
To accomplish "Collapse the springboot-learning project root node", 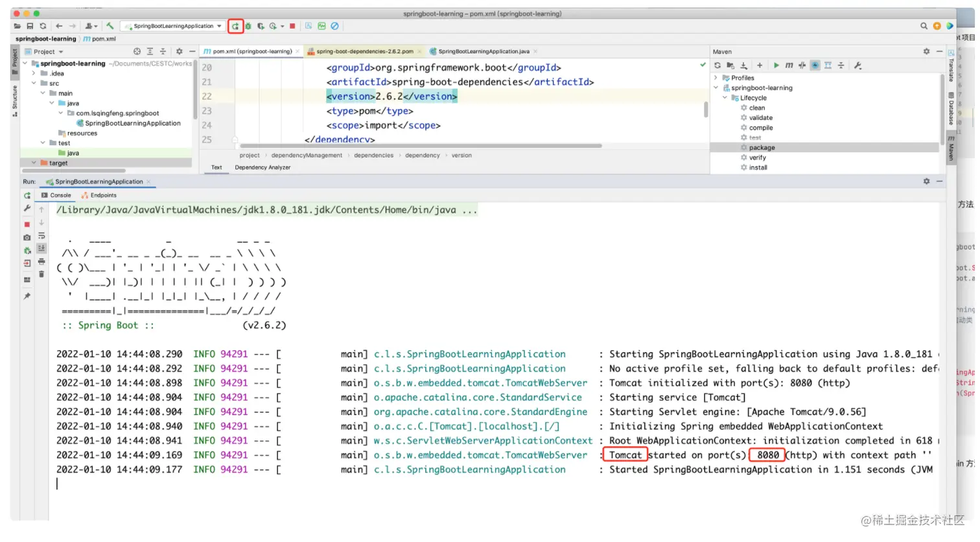I will coord(25,64).
